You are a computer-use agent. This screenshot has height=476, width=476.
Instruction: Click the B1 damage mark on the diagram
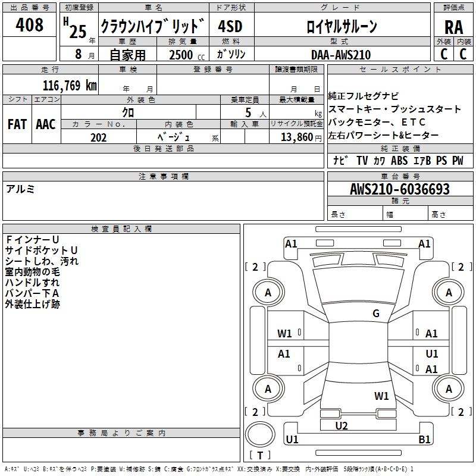coord(424,440)
